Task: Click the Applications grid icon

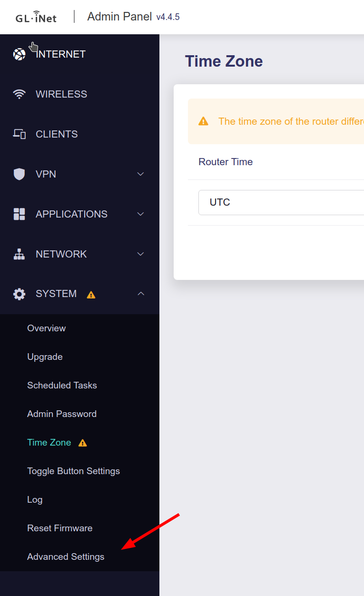Action: (x=19, y=214)
